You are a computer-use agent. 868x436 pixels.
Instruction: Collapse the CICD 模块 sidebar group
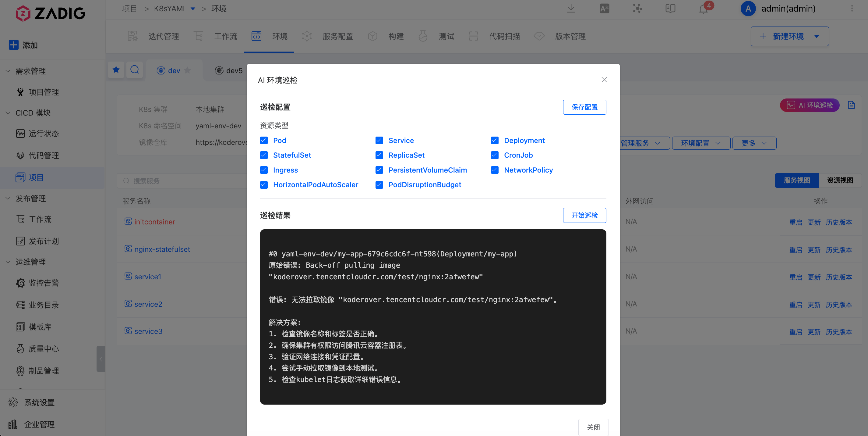(8, 113)
